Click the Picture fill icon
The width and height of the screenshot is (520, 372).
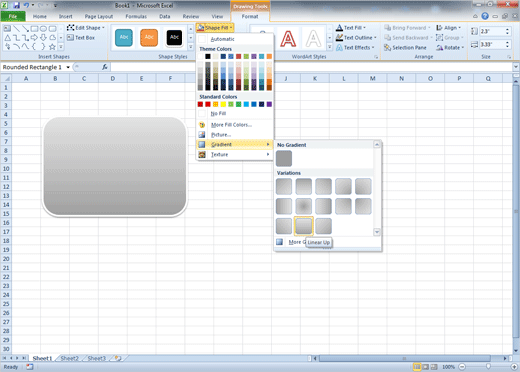coord(202,135)
